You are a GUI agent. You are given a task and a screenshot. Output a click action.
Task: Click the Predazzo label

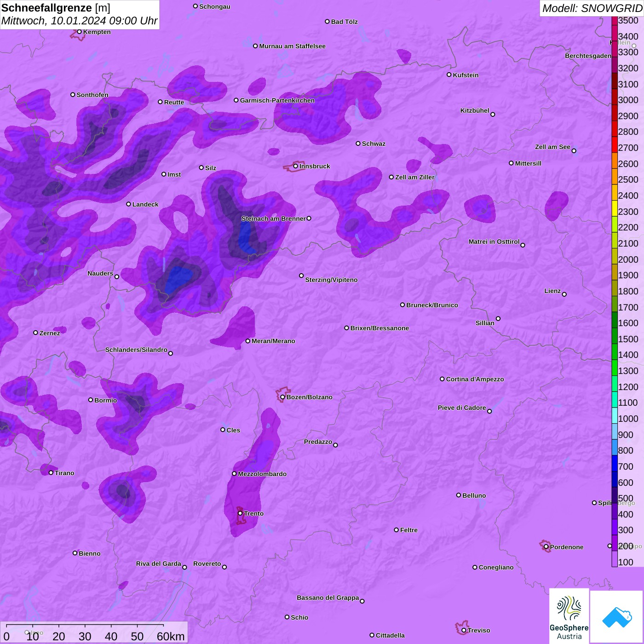pyautogui.click(x=318, y=442)
